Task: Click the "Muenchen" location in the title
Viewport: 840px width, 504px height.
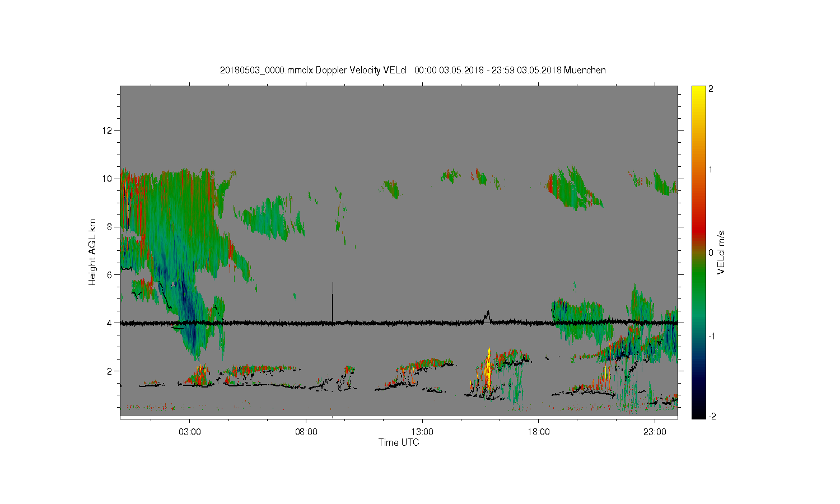Action: 585,71
